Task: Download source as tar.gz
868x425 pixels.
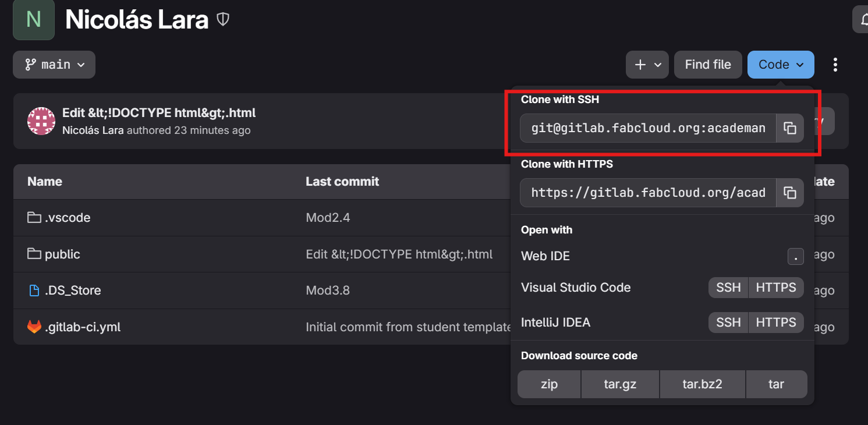Action: pyautogui.click(x=620, y=384)
